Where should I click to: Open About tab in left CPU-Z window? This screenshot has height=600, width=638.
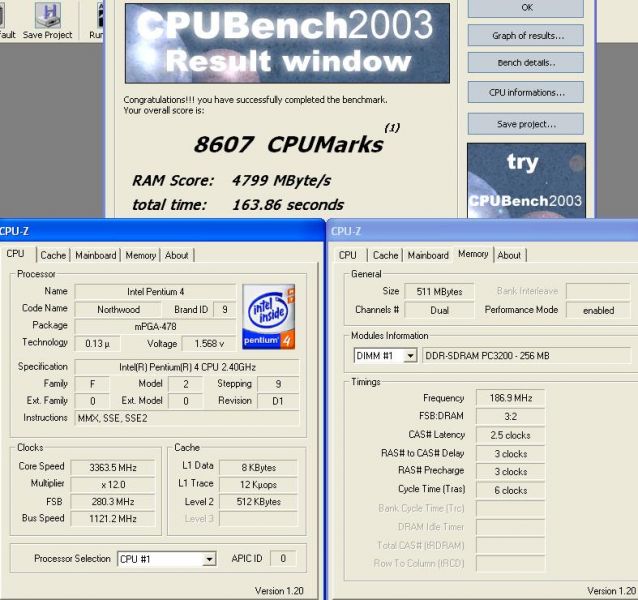[177, 255]
